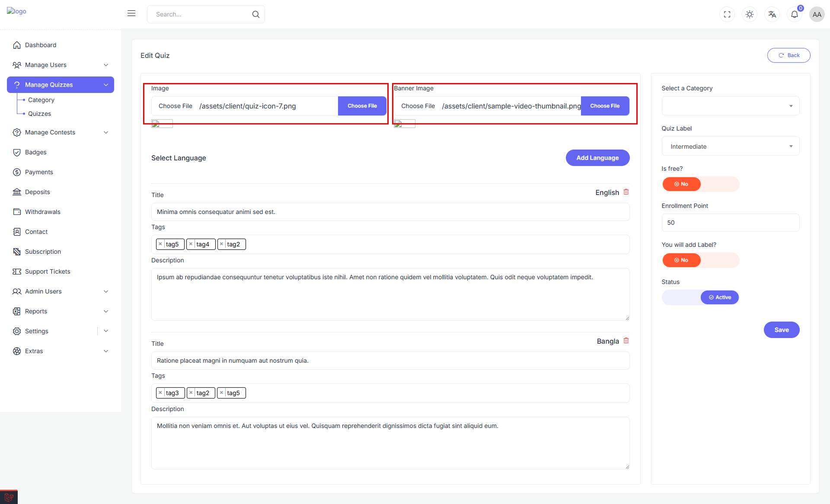Open Select a Category dropdown
Viewport: 830px width, 504px height.
(730, 106)
